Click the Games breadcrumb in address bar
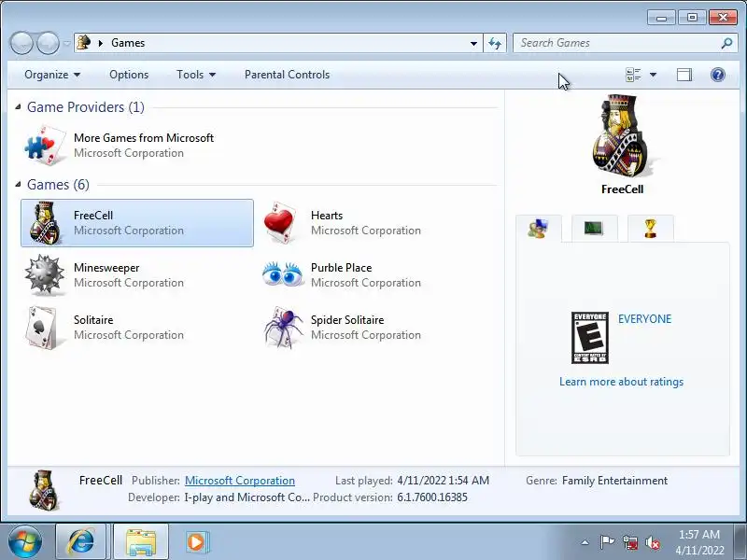 pos(128,43)
